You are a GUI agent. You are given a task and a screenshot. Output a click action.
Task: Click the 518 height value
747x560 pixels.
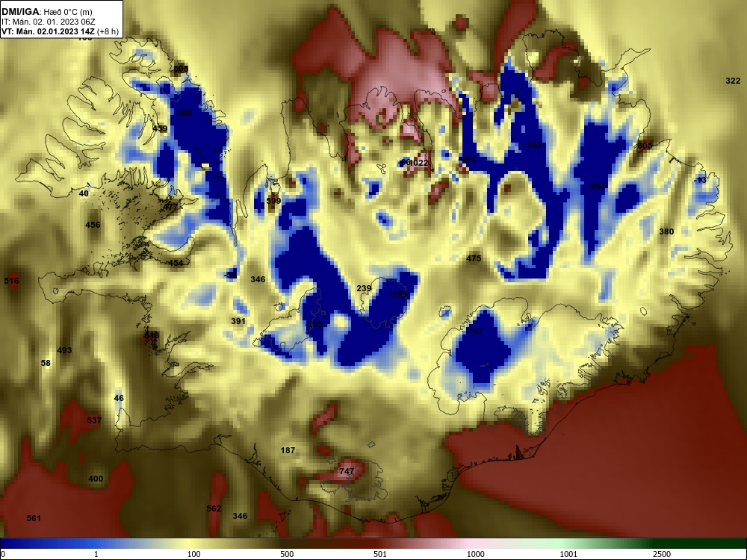(152, 336)
